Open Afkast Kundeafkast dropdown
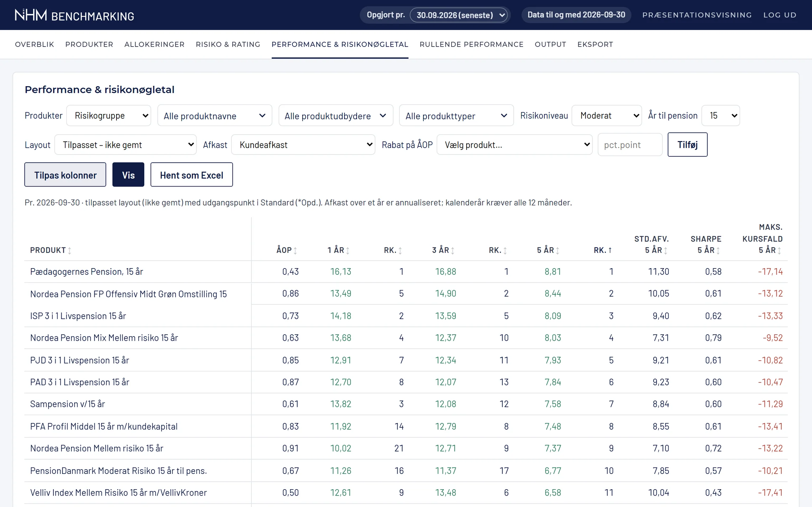Viewport: 812px width, 507px height. pos(303,145)
